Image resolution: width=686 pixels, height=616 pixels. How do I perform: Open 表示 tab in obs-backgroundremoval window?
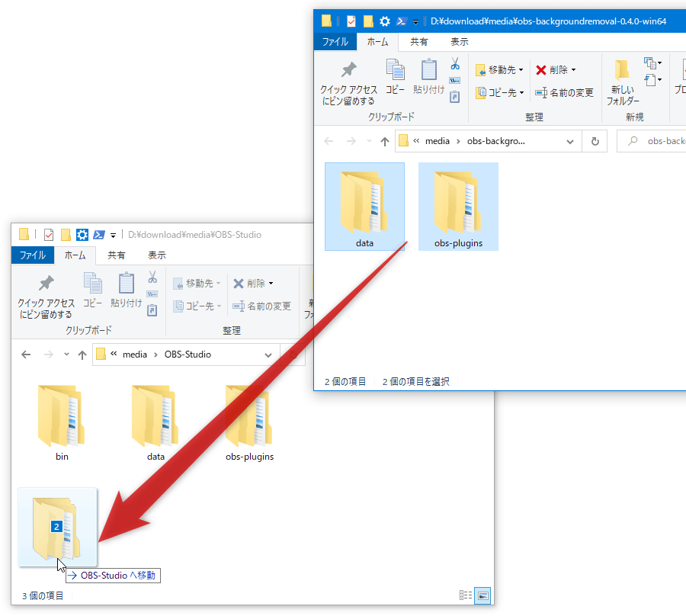[460, 42]
